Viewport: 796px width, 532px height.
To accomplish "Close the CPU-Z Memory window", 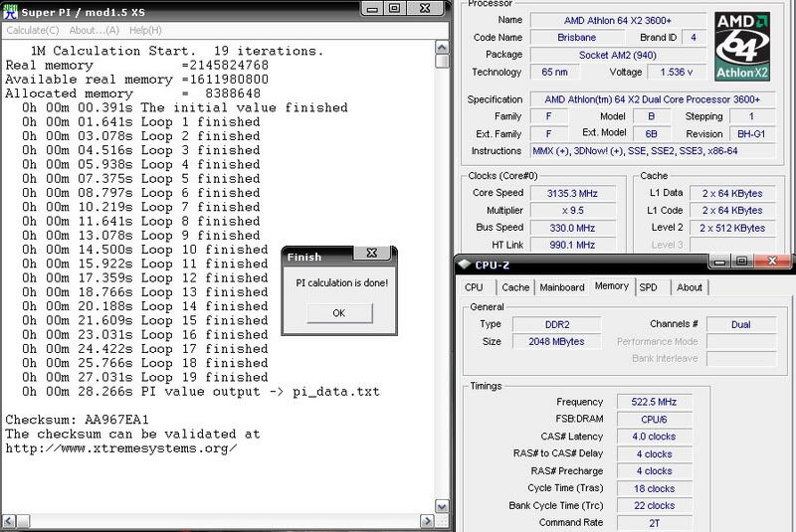I will click(x=773, y=263).
